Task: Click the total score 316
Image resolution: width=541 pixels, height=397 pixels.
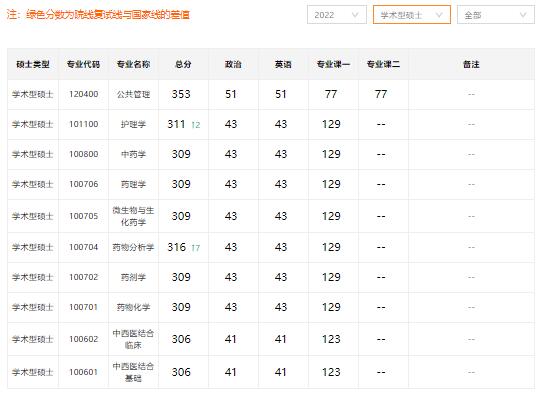Action: [x=176, y=247]
